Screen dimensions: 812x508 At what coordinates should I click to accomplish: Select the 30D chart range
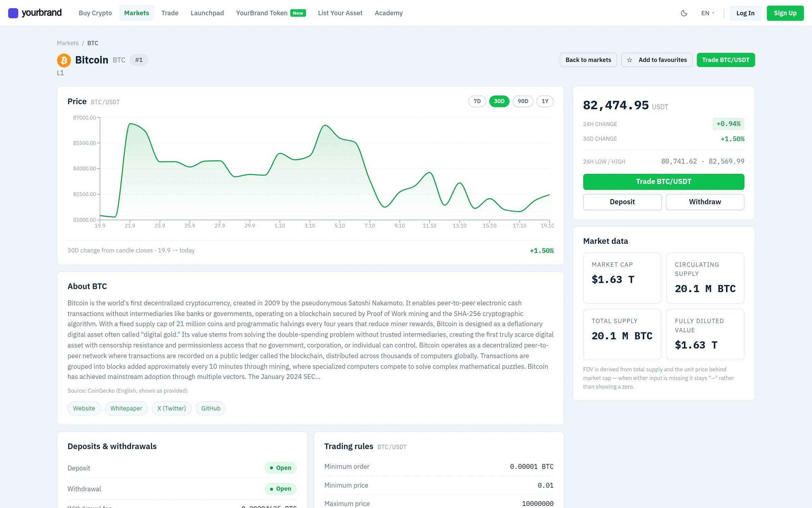[x=499, y=101]
